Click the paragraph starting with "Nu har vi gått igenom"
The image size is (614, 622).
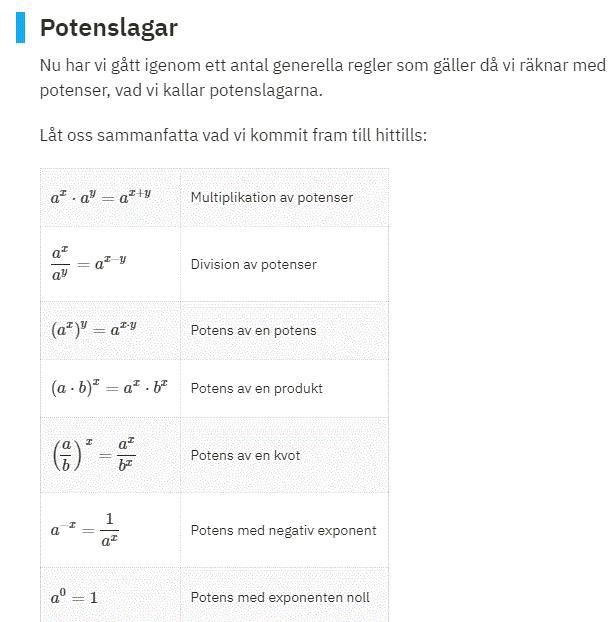coord(322,78)
